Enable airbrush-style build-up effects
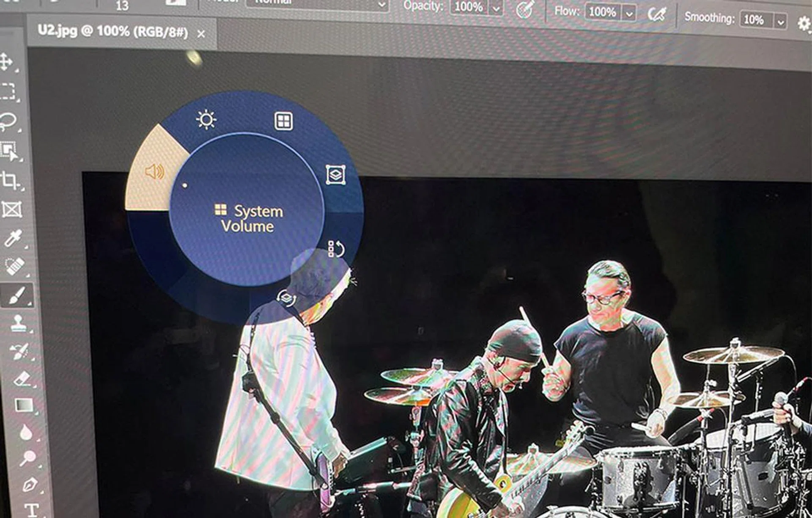 [656, 14]
